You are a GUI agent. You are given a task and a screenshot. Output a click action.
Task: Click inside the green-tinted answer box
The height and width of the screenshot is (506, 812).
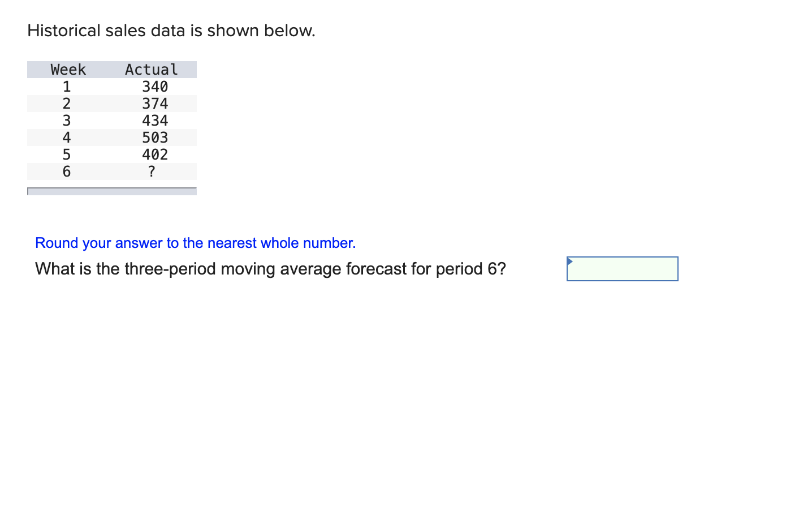622,268
